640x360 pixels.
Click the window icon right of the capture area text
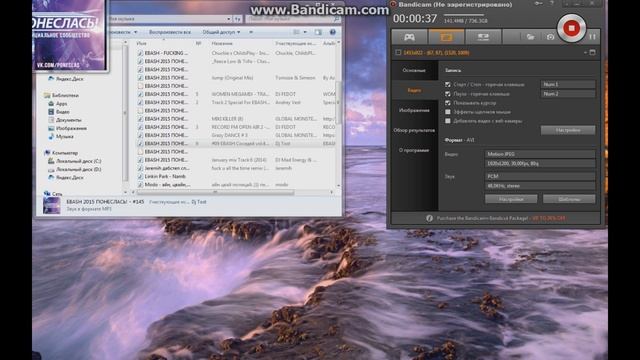pyautogui.click(x=592, y=53)
